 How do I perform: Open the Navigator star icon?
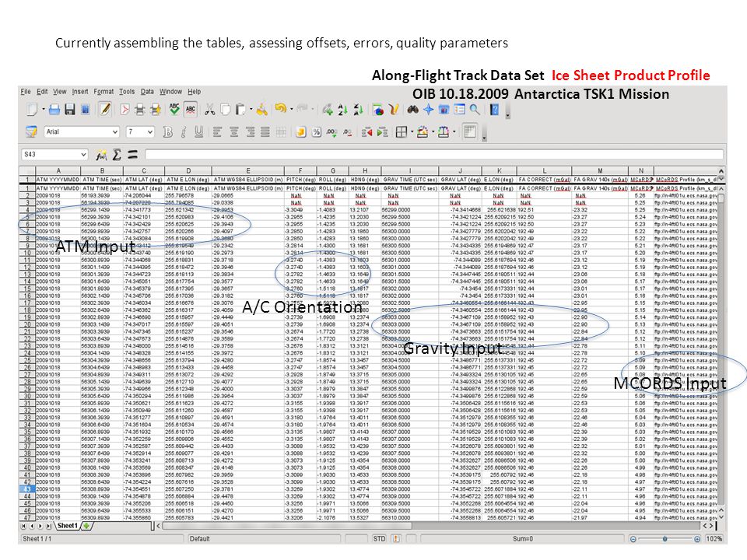(428, 110)
